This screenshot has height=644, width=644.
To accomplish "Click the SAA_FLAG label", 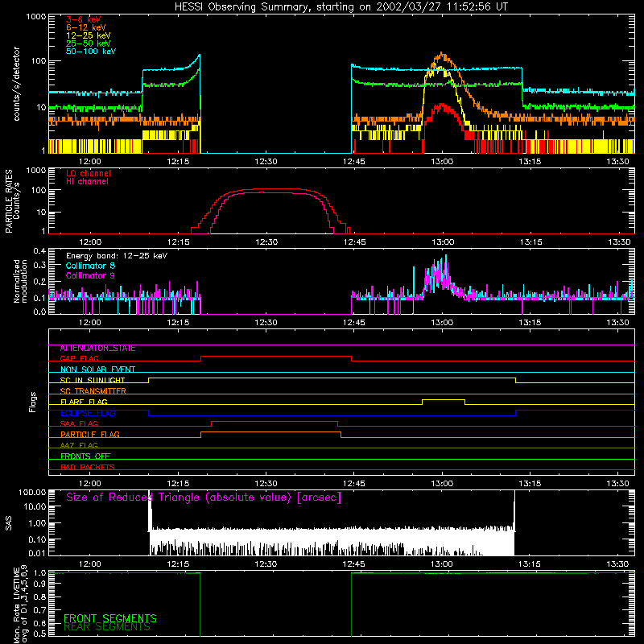I will coord(79,423).
